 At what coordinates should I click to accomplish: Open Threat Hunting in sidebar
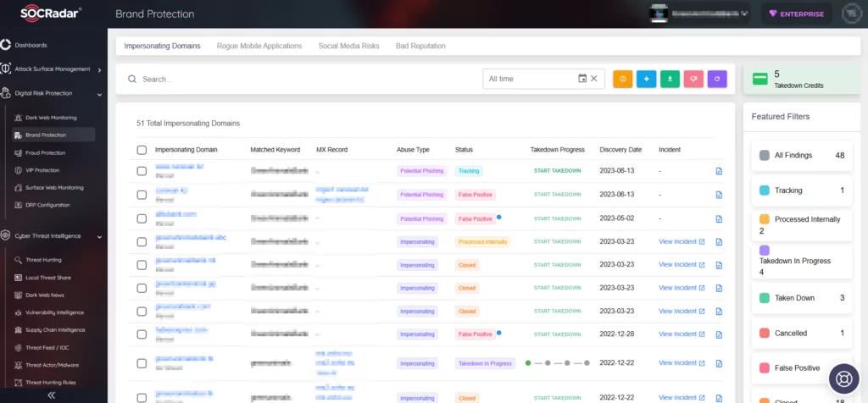(44, 260)
